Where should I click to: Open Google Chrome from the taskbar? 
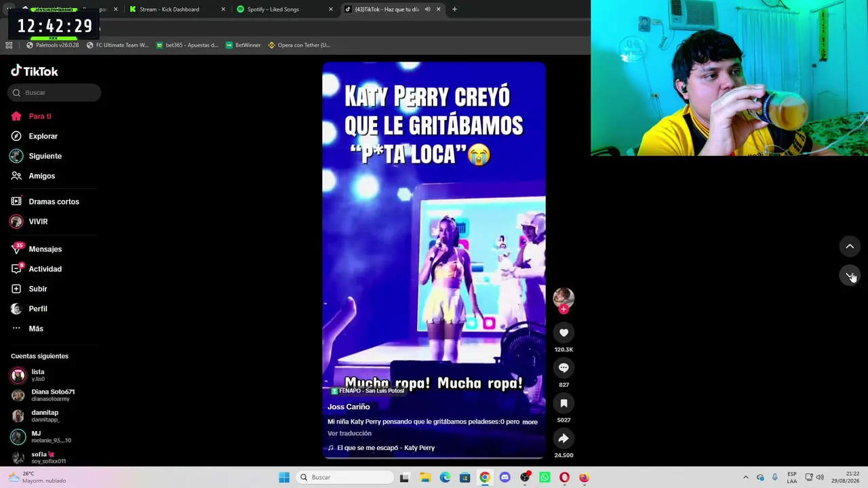(x=485, y=477)
